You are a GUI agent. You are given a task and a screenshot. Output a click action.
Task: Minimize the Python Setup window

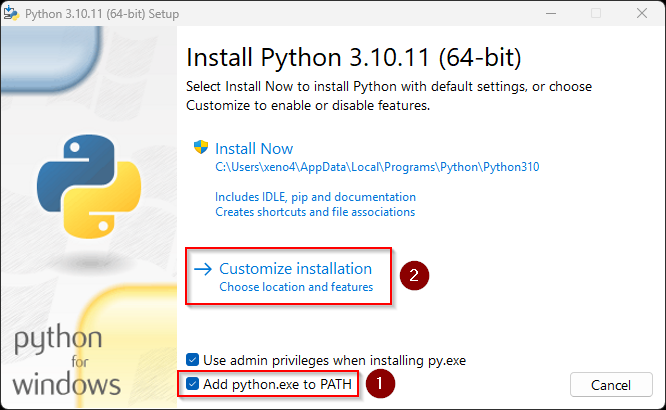pos(551,14)
